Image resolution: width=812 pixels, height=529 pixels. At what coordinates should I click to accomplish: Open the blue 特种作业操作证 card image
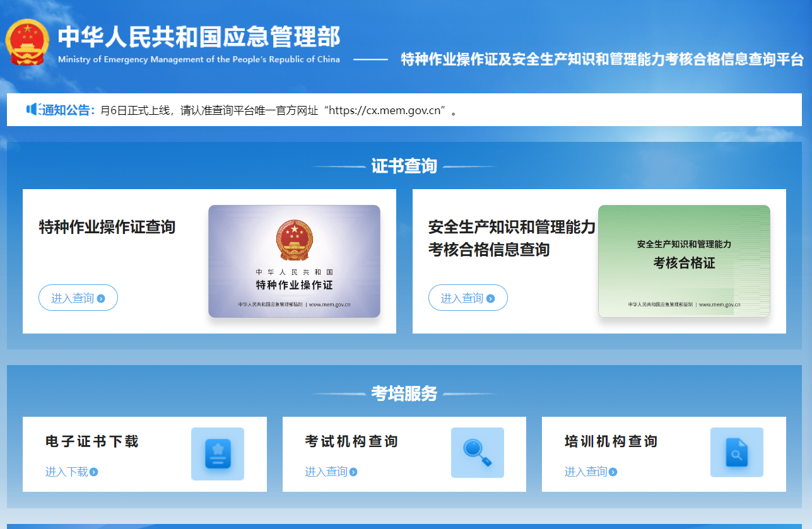294,261
